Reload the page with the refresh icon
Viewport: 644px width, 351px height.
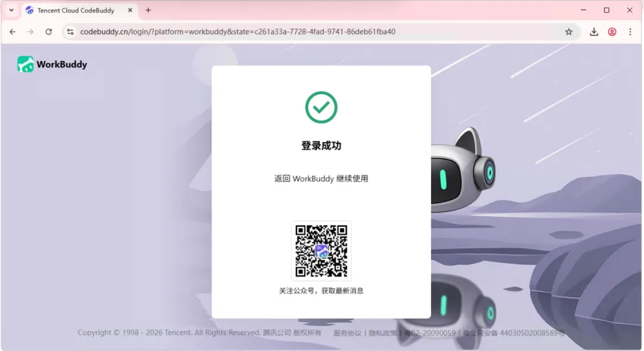[48, 32]
